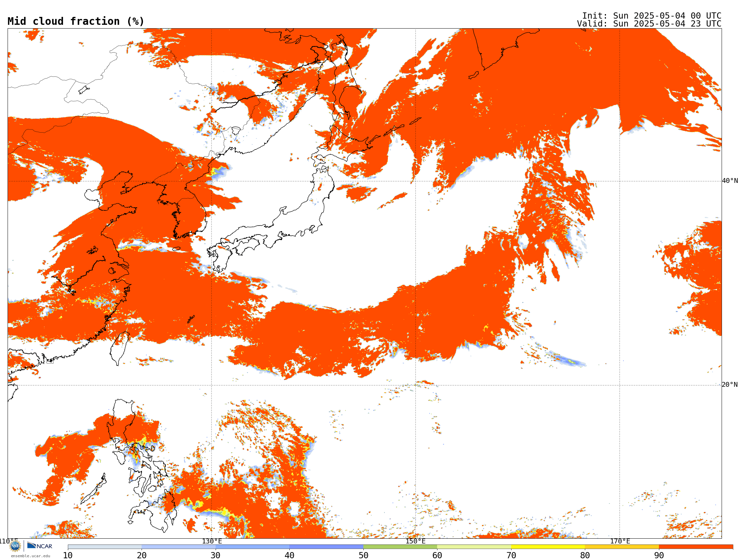Image resolution: width=744 pixels, height=560 pixels.
Task: Click the 20°N latitude label
Action: coord(730,385)
